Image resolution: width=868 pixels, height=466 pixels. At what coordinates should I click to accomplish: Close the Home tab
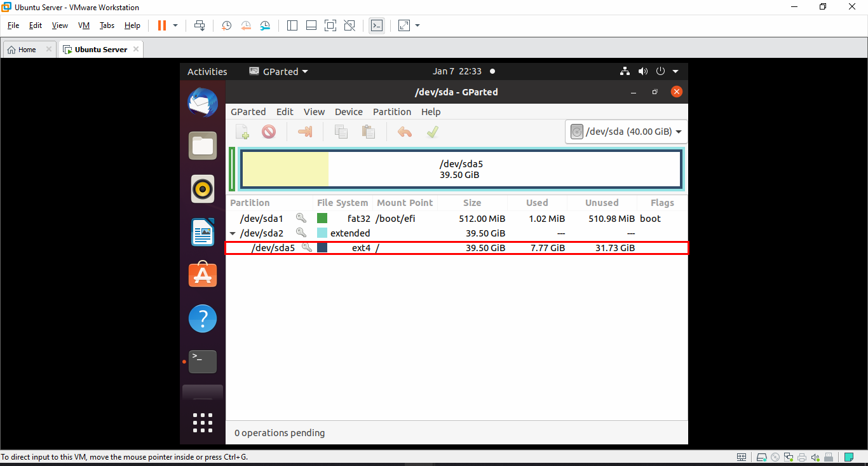point(49,50)
